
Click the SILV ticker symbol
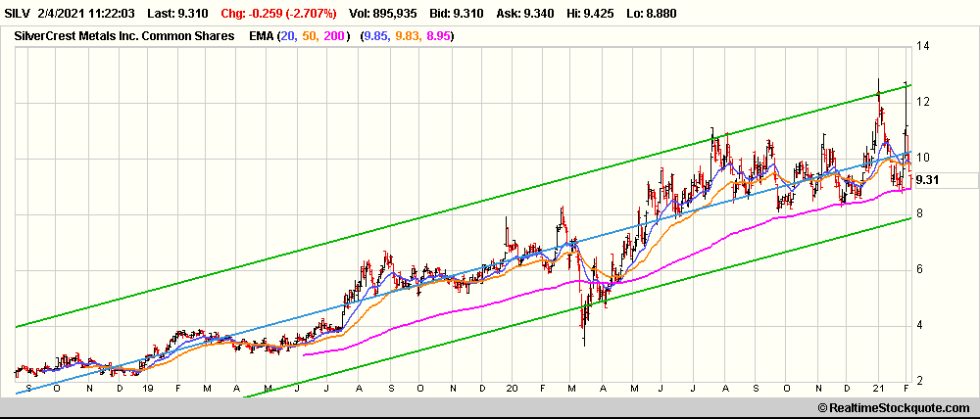point(19,15)
